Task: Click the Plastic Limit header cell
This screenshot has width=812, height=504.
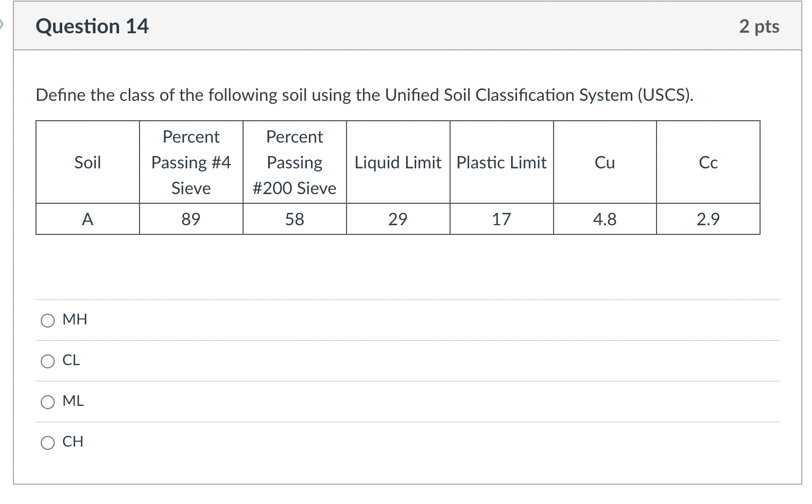Action: click(x=501, y=162)
